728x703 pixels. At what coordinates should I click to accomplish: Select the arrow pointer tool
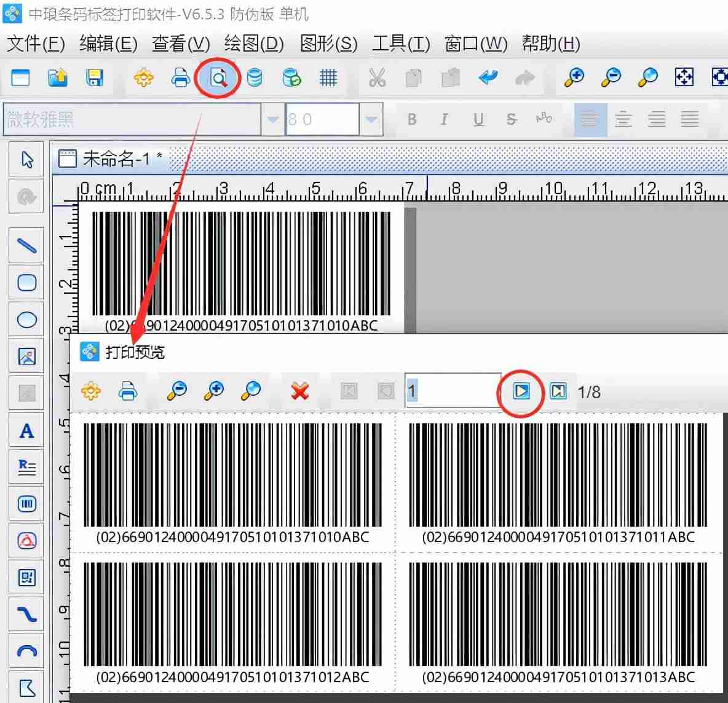(x=26, y=159)
